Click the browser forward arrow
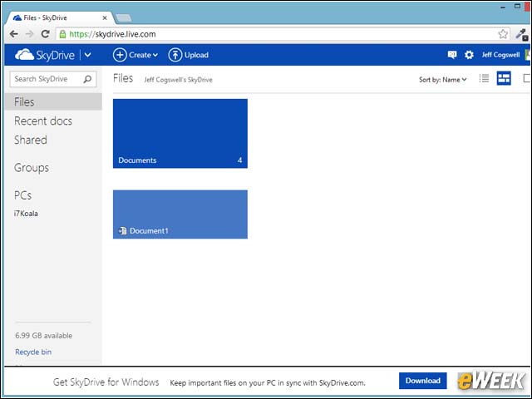Image resolution: width=532 pixels, height=399 pixels. pos(30,34)
